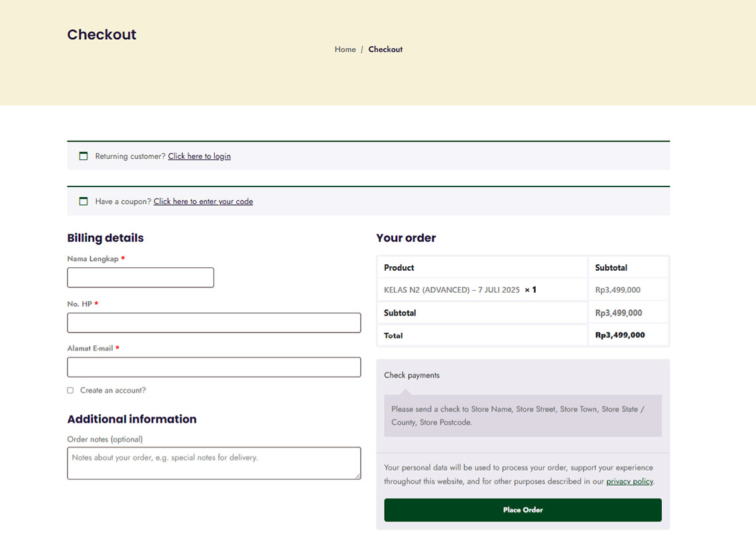756x535 pixels.
Task: Open the Click here to login link
Action: pyautogui.click(x=199, y=156)
